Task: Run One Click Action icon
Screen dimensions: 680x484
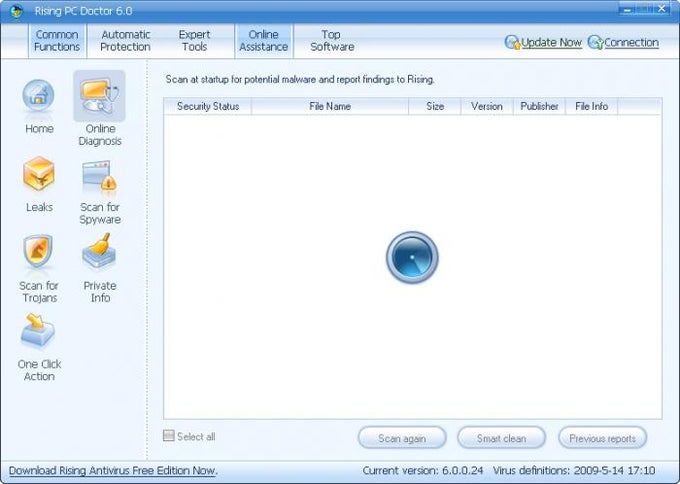Action: pos(38,331)
